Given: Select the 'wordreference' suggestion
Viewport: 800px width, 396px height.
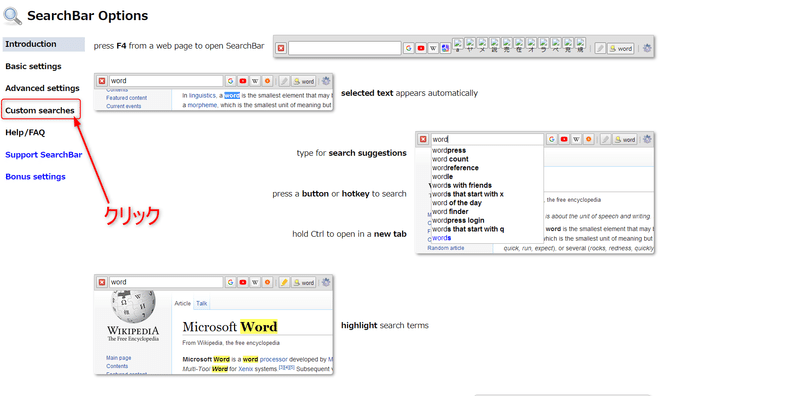Looking at the screenshot, I should (x=455, y=168).
